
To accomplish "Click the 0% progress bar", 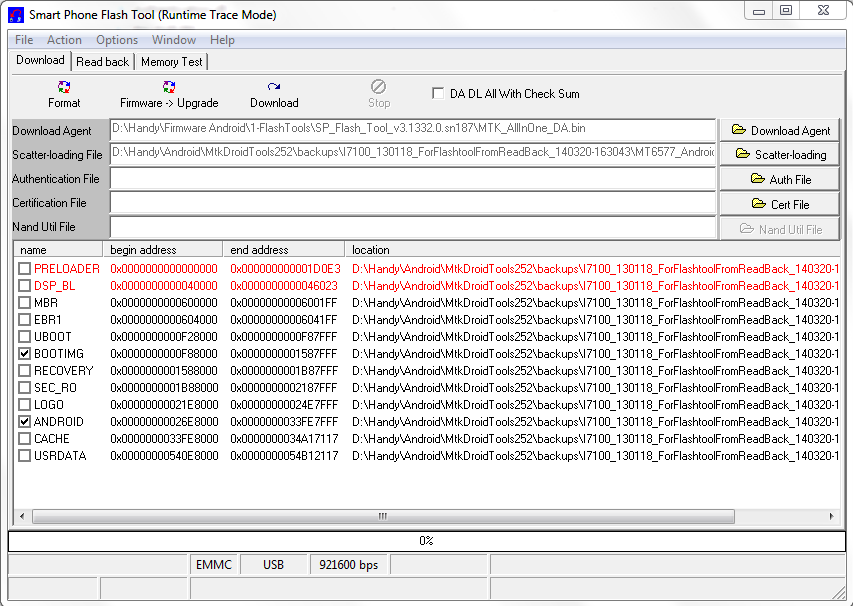I will 426,541.
